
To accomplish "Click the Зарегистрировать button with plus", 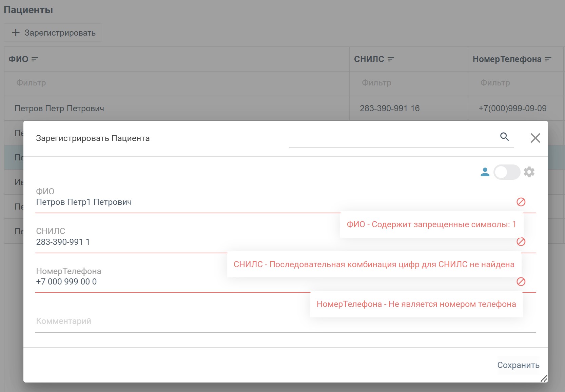I will click(x=53, y=33).
